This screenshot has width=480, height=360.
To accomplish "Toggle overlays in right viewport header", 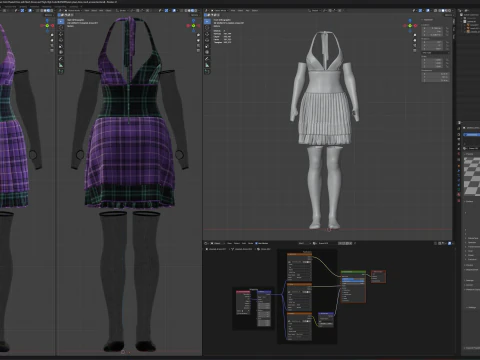I will [428, 10].
